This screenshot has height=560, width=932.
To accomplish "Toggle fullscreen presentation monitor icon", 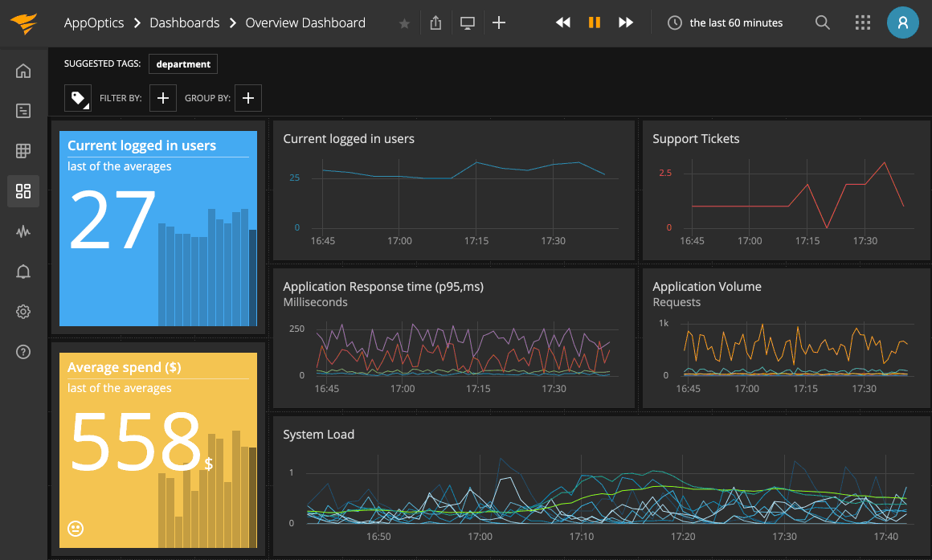I will pyautogui.click(x=467, y=22).
